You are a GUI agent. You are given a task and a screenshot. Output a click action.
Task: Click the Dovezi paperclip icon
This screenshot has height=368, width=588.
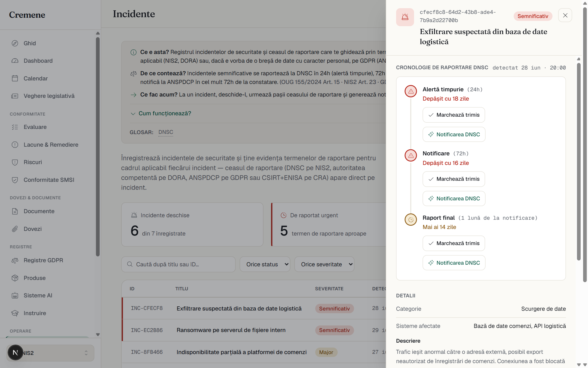[x=15, y=229]
